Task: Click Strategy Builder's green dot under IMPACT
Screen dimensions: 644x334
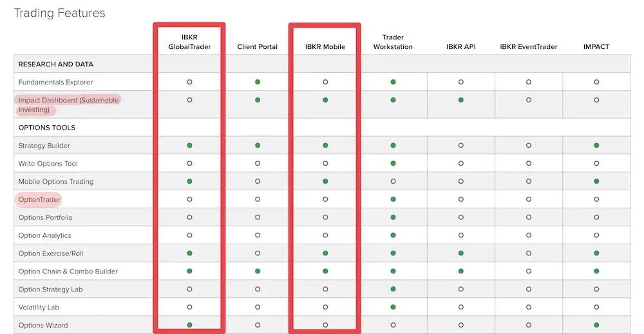Action: [x=596, y=146]
